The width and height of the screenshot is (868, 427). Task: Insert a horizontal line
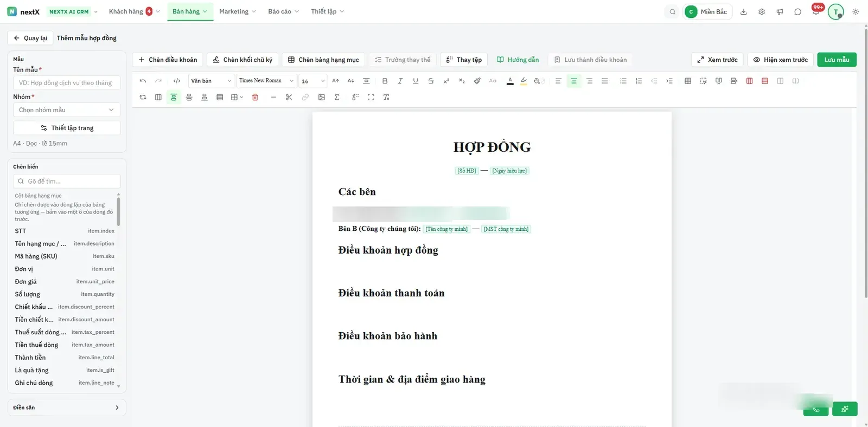coord(273,98)
